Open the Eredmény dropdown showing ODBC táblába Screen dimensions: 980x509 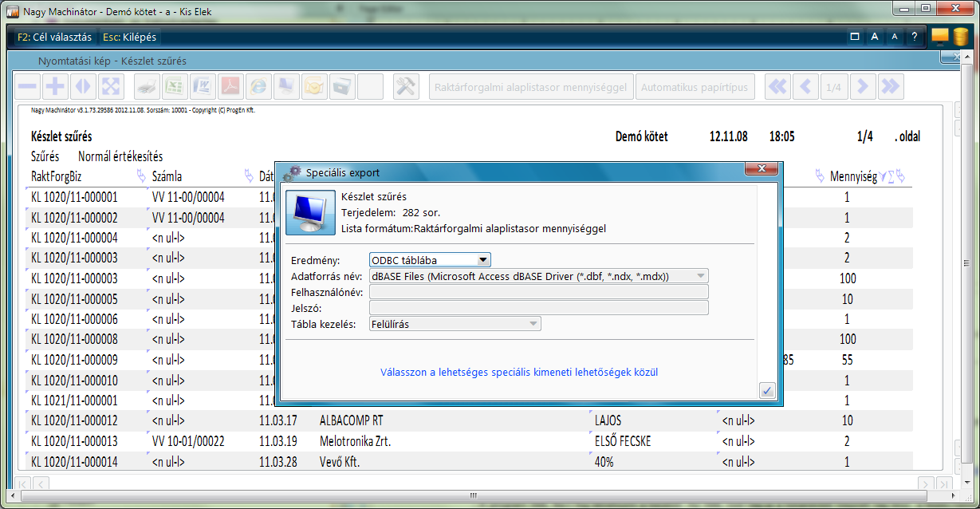tap(484, 259)
